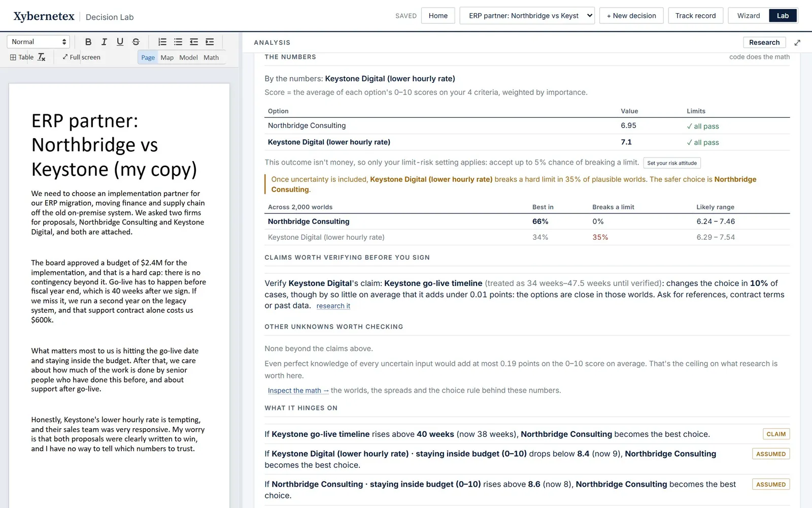Decrease indent of paragraph
The height and width of the screenshot is (508, 812).
pos(194,42)
